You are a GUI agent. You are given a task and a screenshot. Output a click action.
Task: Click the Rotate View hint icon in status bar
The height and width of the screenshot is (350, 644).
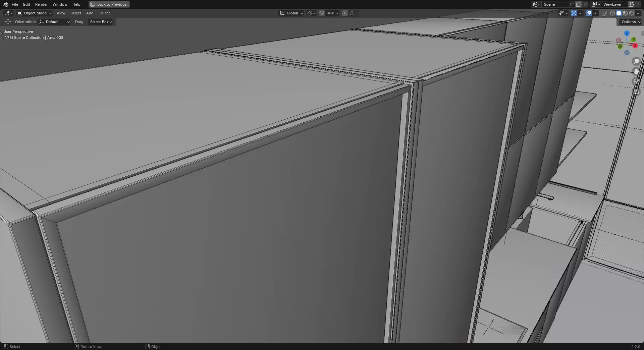pyautogui.click(x=76, y=346)
